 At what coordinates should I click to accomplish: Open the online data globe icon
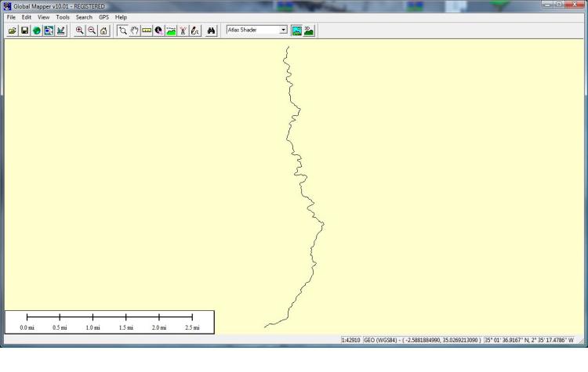click(36, 30)
